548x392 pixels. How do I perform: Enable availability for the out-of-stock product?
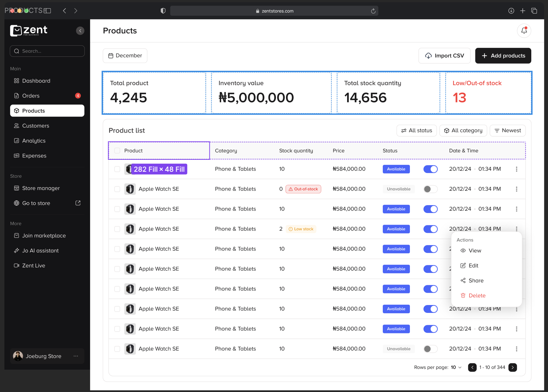430,189
